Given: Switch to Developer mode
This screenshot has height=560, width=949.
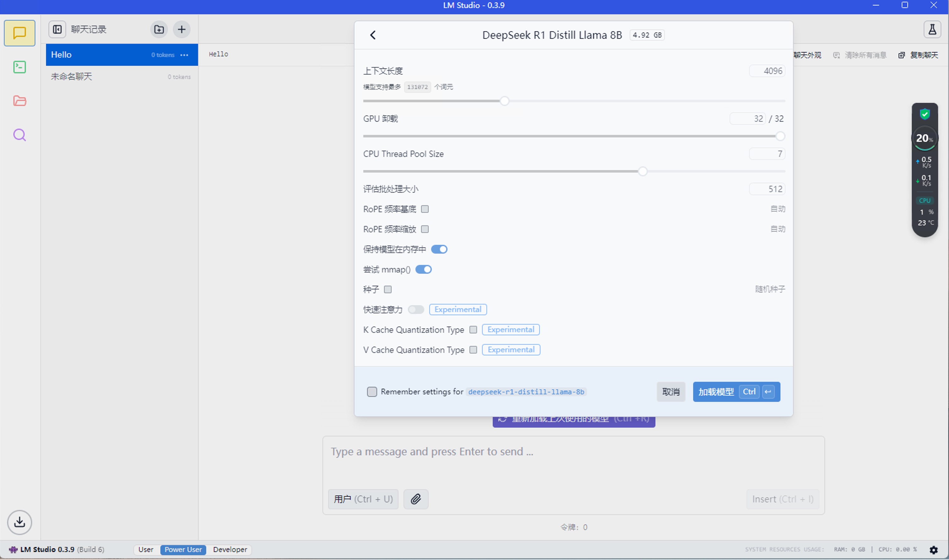Looking at the screenshot, I should pyautogui.click(x=230, y=549).
